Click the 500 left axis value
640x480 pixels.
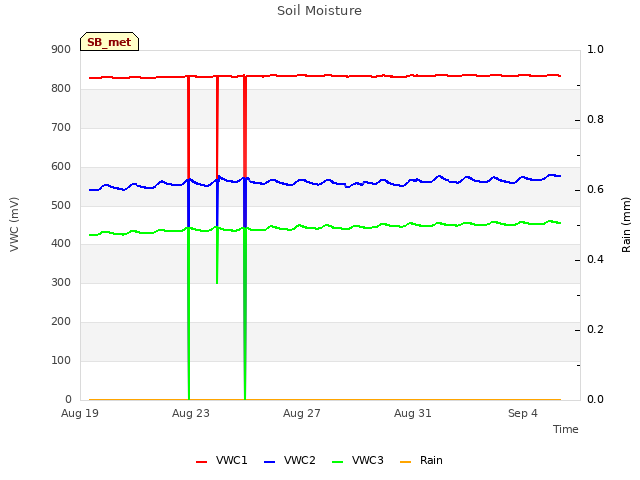pyautogui.click(x=61, y=205)
